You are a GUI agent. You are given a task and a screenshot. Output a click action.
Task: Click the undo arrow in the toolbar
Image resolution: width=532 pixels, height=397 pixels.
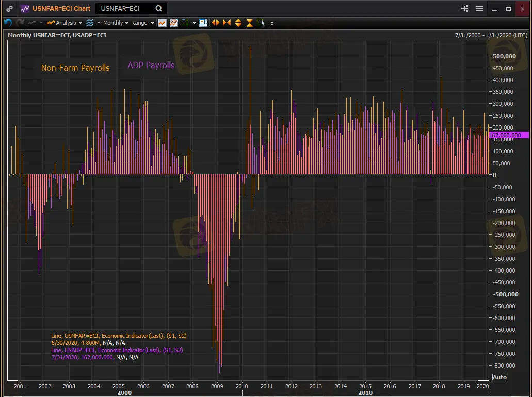pyautogui.click(x=7, y=23)
